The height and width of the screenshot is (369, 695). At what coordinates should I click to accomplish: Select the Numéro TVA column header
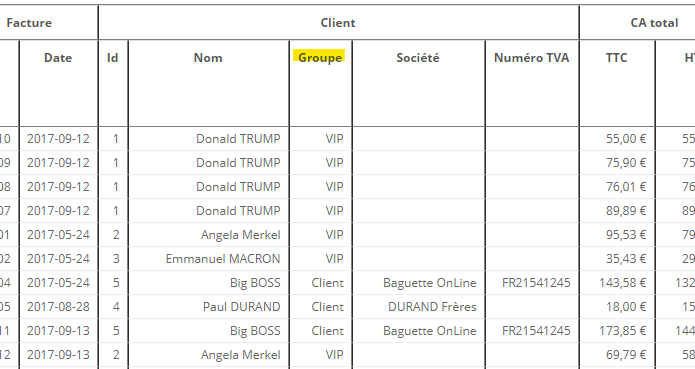tap(531, 58)
